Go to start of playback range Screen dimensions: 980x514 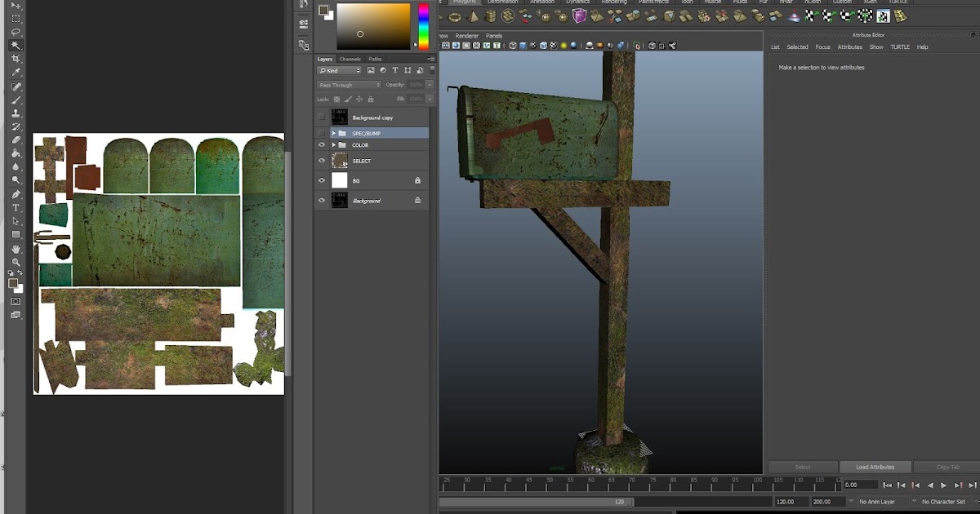(888, 485)
